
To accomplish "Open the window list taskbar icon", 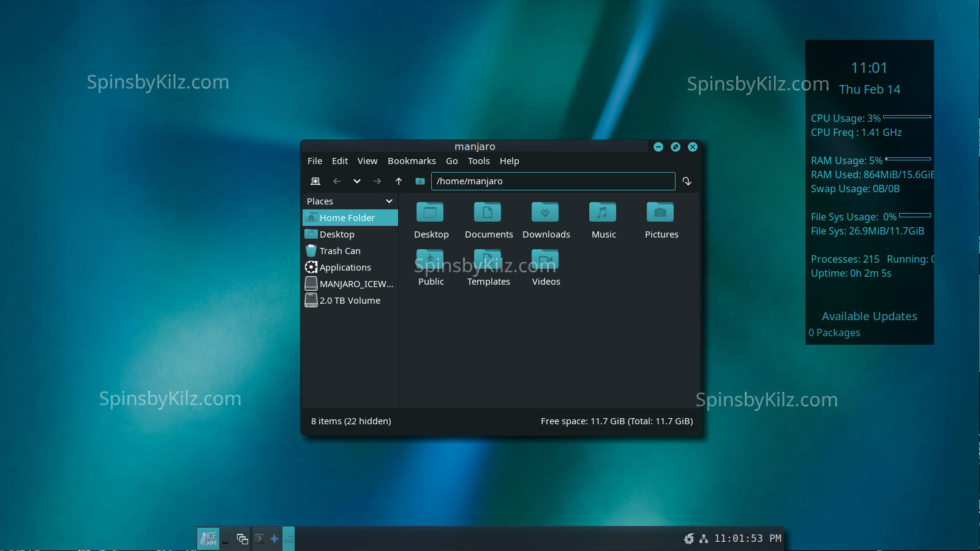I will [x=242, y=539].
